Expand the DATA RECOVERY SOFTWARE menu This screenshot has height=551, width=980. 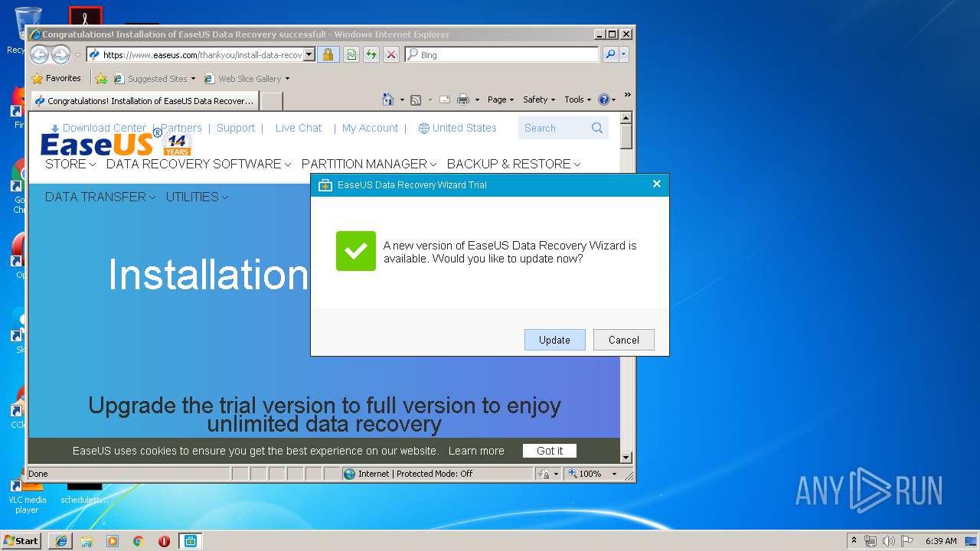coord(199,164)
